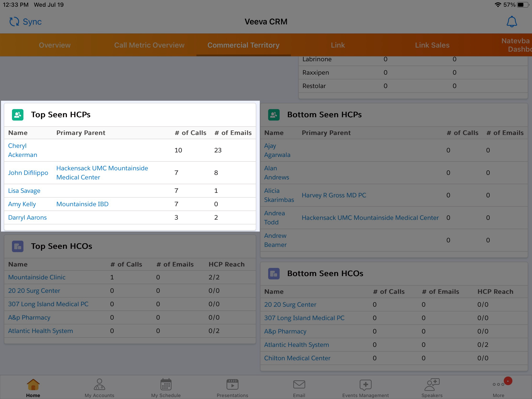Switch to the Overview tab
This screenshot has height=399, width=532.
point(55,45)
